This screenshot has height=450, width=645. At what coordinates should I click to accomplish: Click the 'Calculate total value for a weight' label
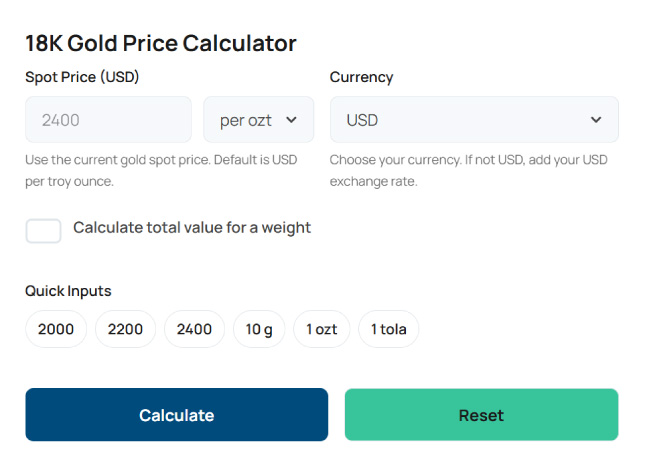[192, 228]
